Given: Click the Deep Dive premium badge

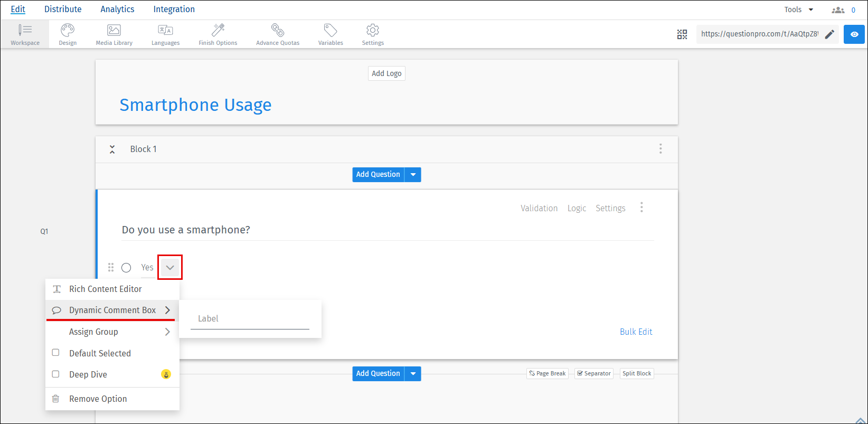Looking at the screenshot, I should pyautogui.click(x=166, y=374).
